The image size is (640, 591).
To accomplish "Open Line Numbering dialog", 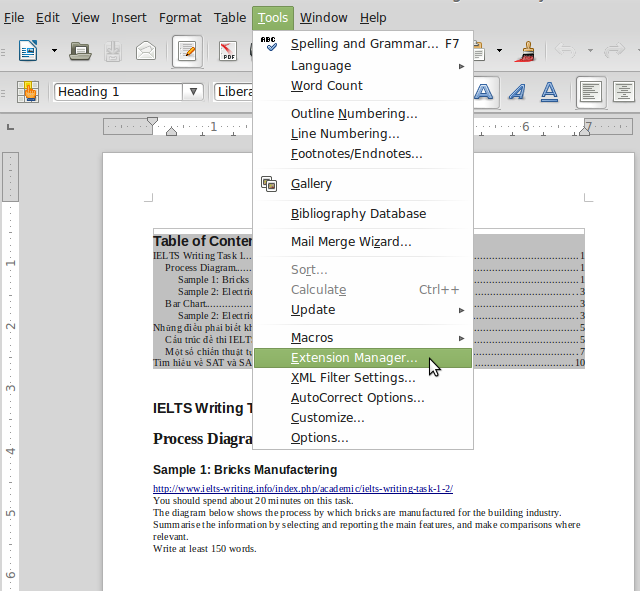I will pos(363,133).
